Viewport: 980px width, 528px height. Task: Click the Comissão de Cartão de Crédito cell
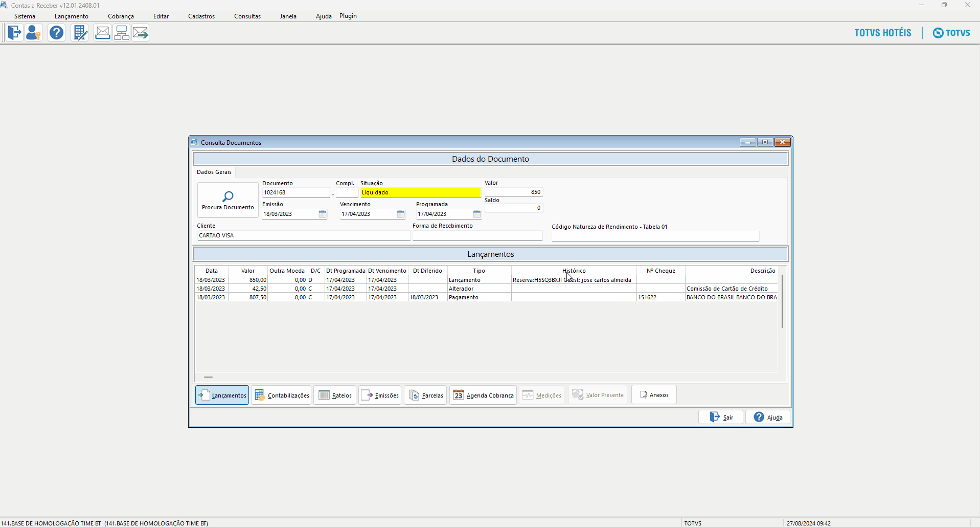click(732, 289)
